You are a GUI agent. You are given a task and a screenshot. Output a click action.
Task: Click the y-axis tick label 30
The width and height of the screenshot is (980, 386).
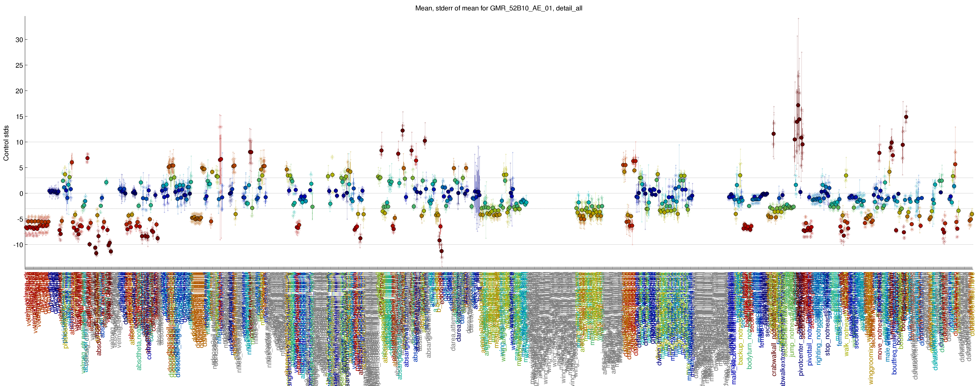coord(19,40)
